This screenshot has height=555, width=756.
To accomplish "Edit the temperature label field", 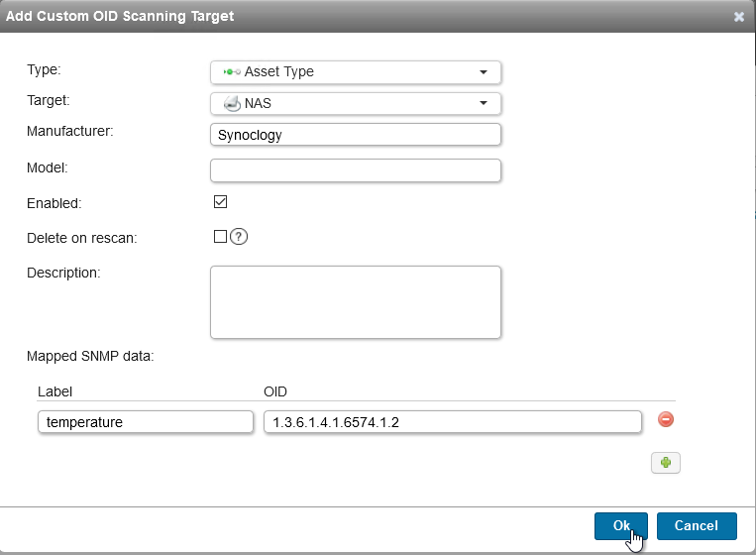I will (x=146, y=422).
